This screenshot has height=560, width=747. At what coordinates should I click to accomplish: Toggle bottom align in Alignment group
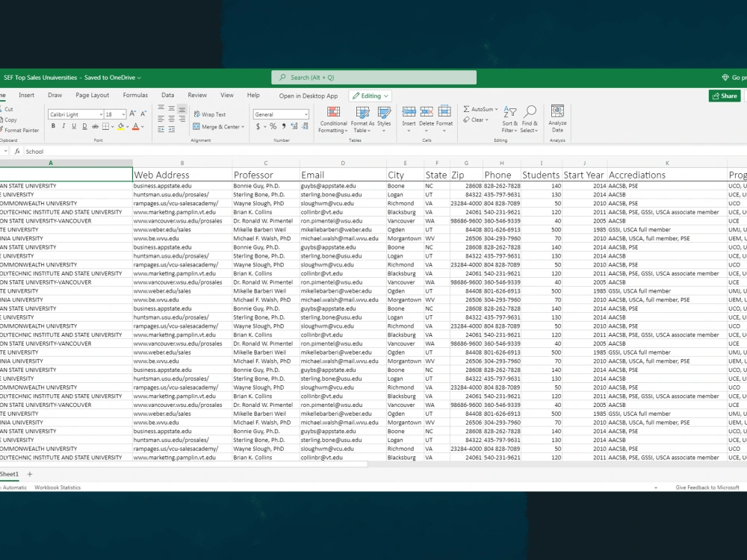pyautogui.click(x=182, y=108)
